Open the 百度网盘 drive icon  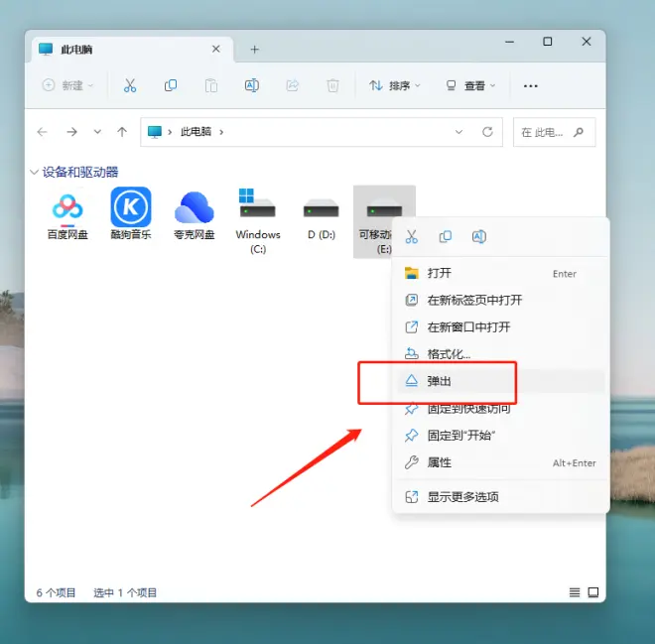tap(67, 208)
